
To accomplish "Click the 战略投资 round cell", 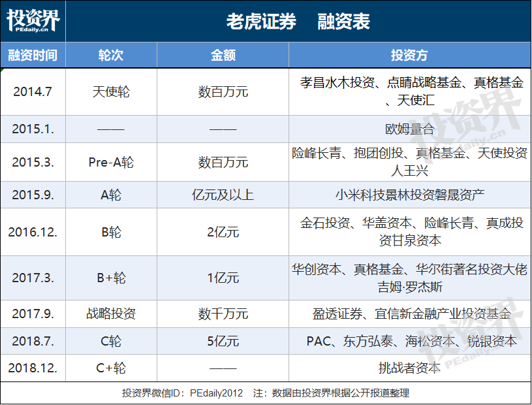I will pyautogui.click(x=111, y=314).
